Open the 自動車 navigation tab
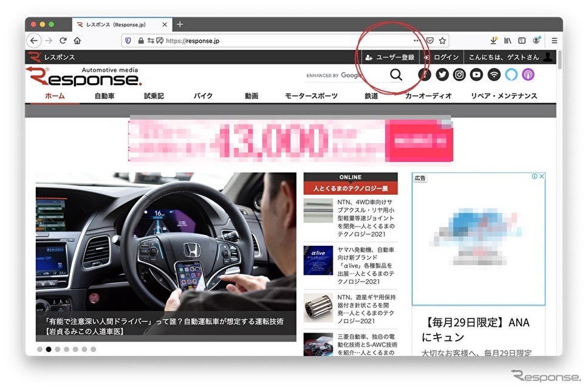Image resolution: width=588 pixels, height=389 pixels. [104, 96]
